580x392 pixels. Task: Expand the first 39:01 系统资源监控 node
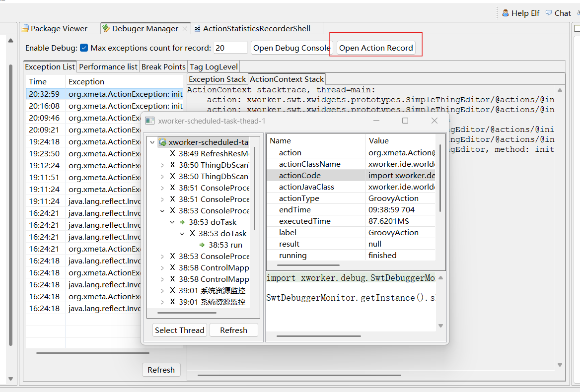point(162,291)
